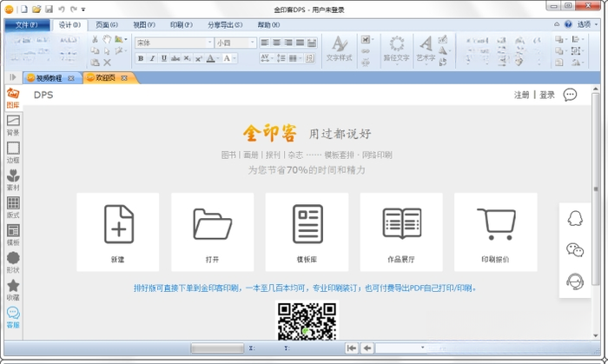
Task: Click the redo arrow in quick access toolbar
Action: pyautogui.click(x=74, y=9)
